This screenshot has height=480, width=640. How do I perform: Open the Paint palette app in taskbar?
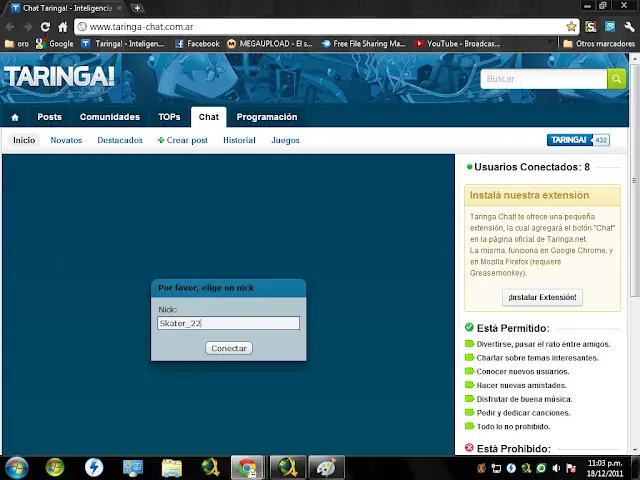(326, 468)
